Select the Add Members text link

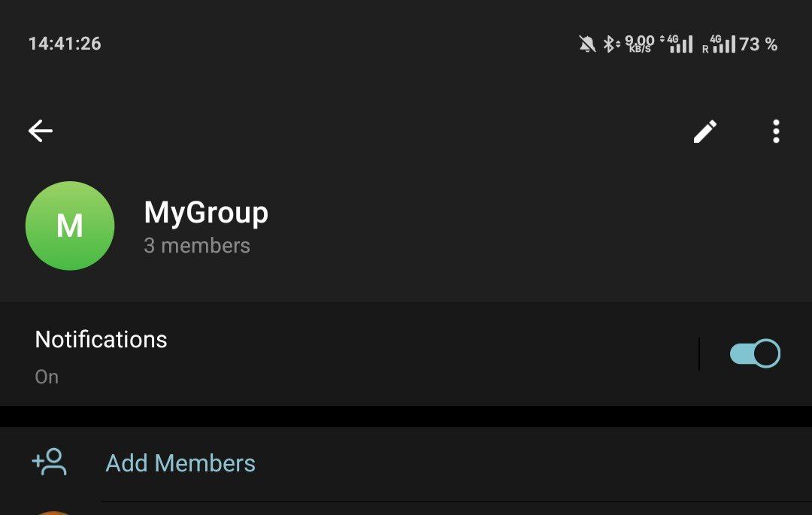point(180,463)
